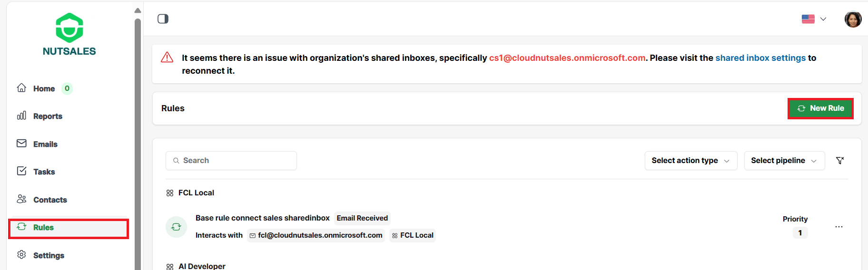Expand the Select pipeline dropdown
The height and width of the screenshot is (270, 868).
pos(784,161)
